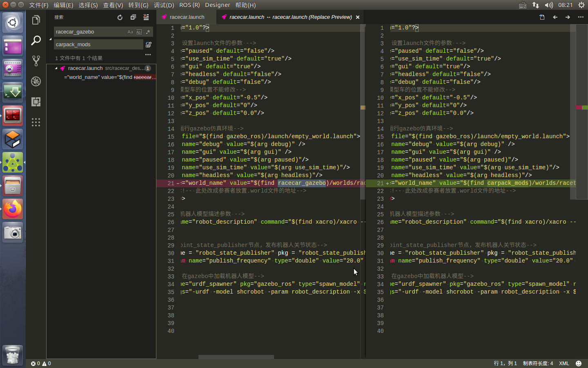Refresh the search results

click(120, 17)
